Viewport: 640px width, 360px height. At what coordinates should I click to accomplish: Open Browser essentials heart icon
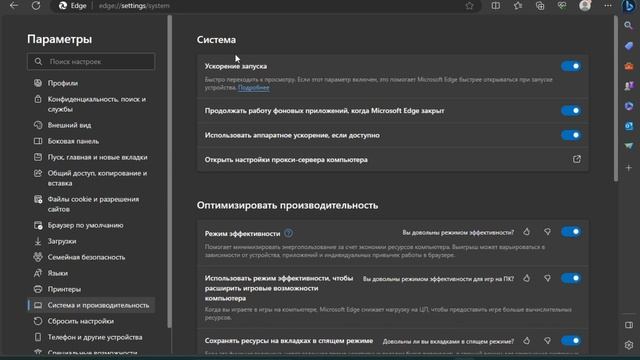[x=562, y=6]
